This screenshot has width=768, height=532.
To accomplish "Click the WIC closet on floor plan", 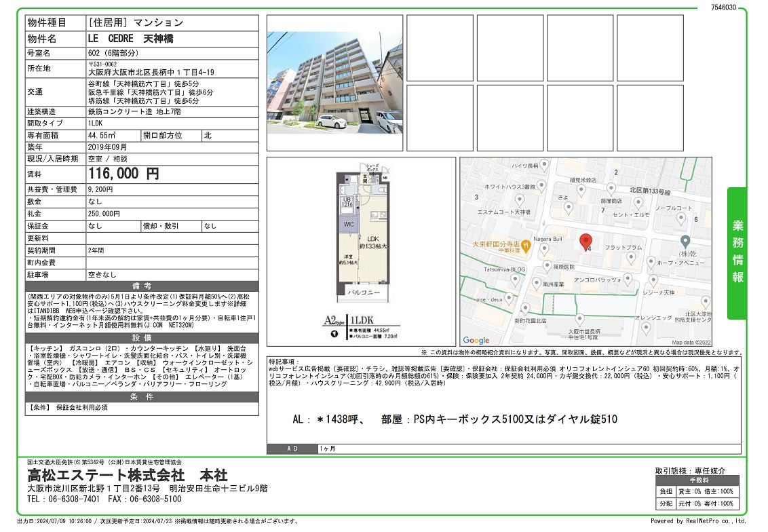I will point(349,225).
